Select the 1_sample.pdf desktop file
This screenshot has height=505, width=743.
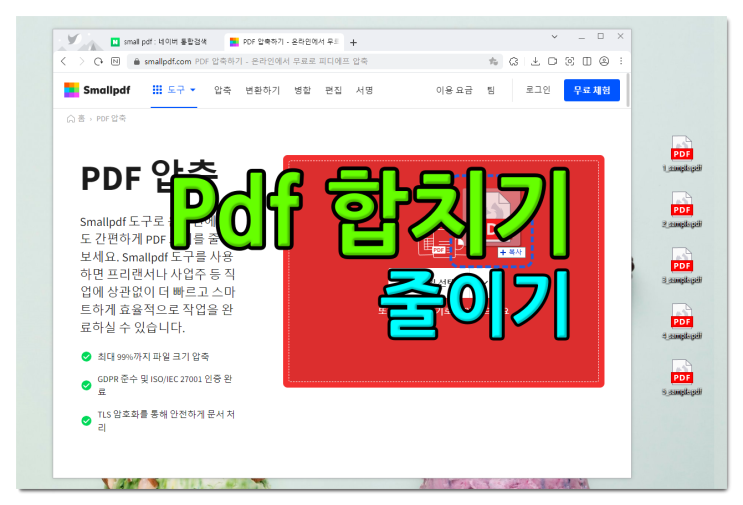click(x=682, y=154)
